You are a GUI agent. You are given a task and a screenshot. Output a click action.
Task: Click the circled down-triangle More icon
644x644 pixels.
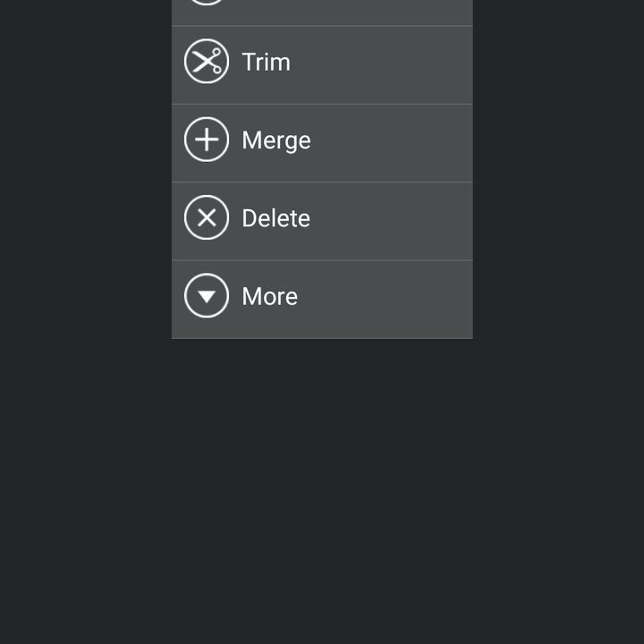(x=207, y=295)
